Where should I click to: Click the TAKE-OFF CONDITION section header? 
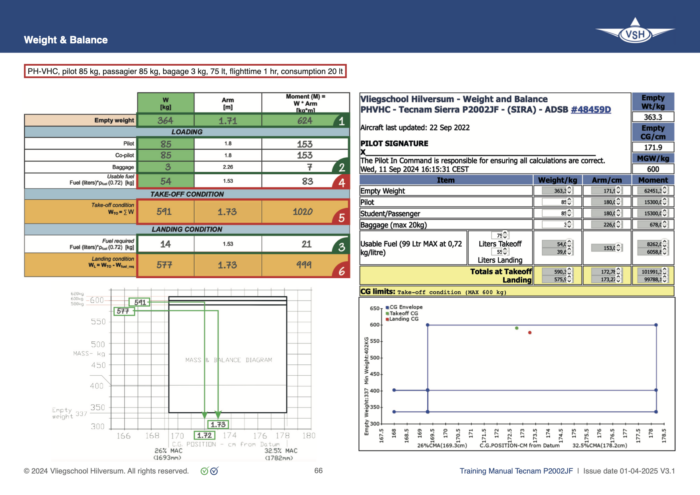(x=187, y=194)
